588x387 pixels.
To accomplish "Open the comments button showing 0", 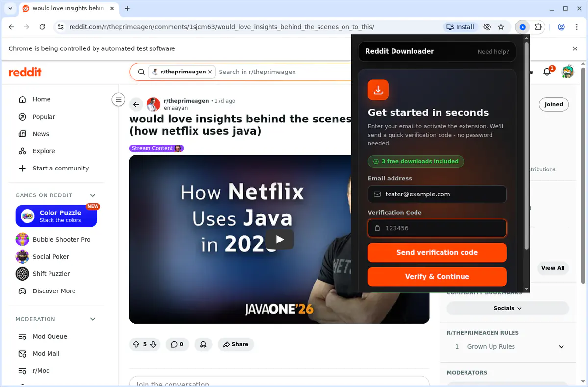I will coord(177,344).
